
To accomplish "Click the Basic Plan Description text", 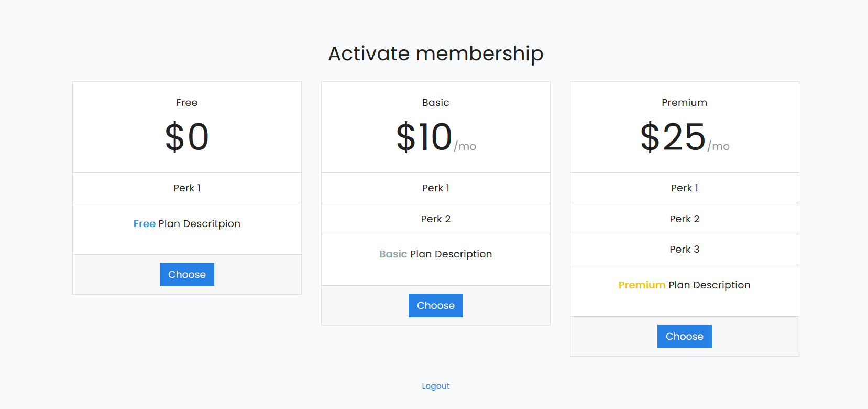I will coord(436,254).
